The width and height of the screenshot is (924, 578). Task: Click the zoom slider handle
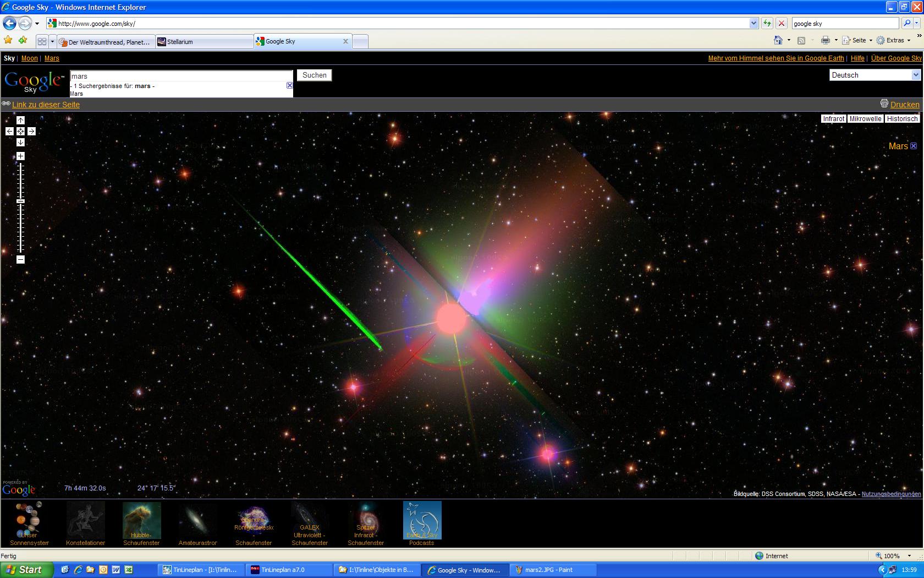coord(20,201)
